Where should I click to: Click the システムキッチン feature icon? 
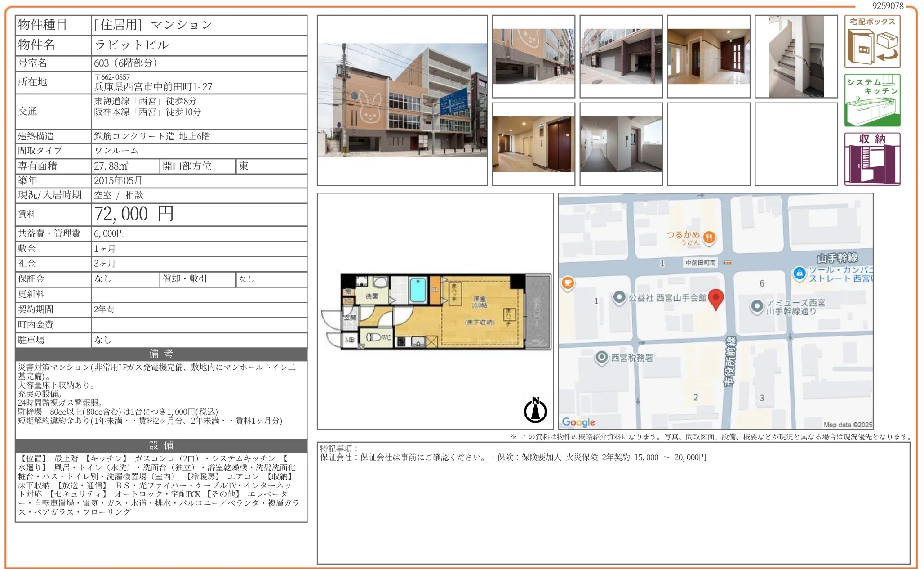tap(872, 100)
